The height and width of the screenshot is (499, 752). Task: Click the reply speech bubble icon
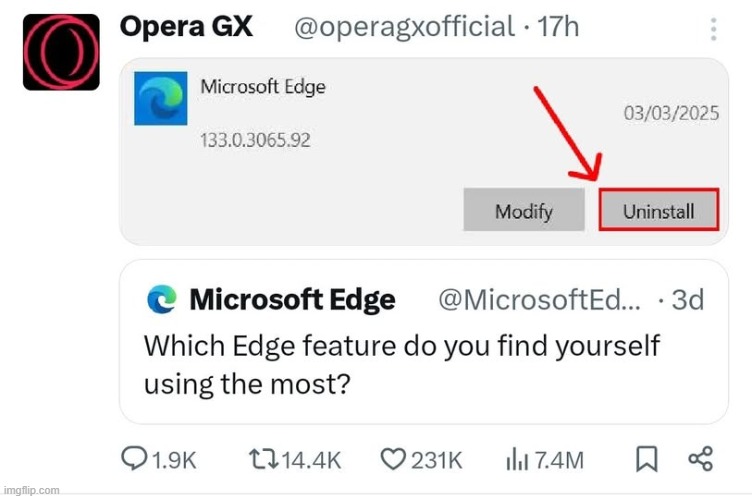(134, 458)
